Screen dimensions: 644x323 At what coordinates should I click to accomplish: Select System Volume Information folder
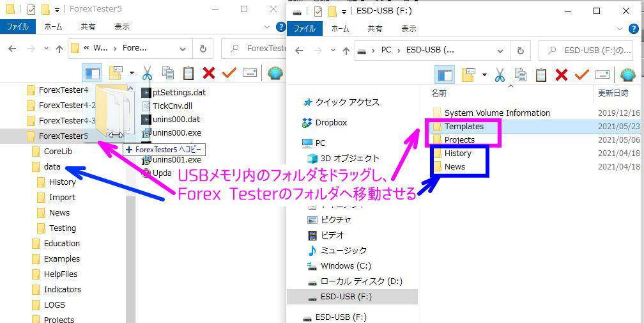(x=497, y=113)
